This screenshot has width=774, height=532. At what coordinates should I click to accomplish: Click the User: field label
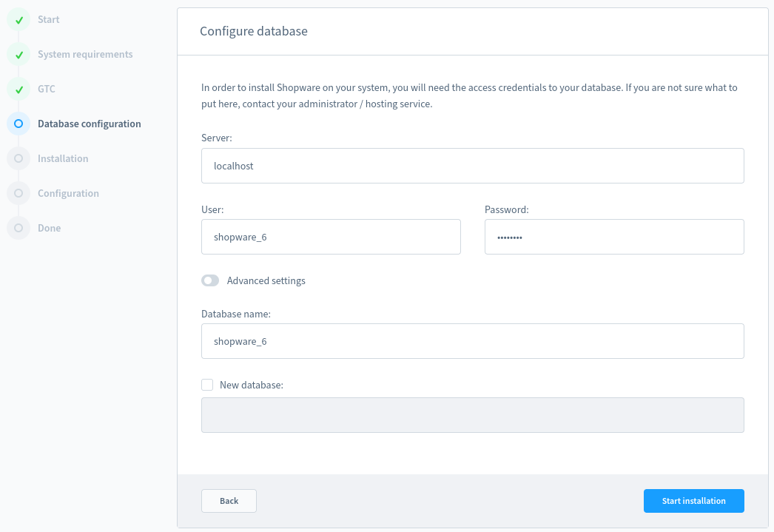point(212,209)
